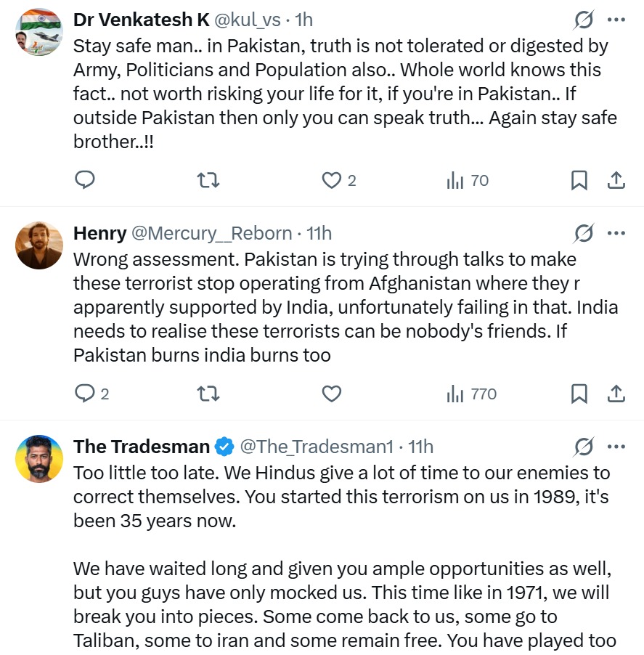The image size is (644, 655).
Task: Open Grok icon on The Tradesman's tweet
Action: (x=583, y=446)
